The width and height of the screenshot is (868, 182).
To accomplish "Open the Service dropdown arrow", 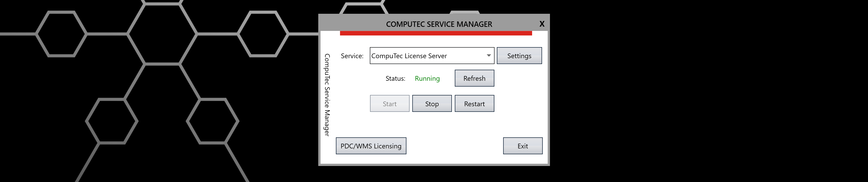I will (488, 55).
